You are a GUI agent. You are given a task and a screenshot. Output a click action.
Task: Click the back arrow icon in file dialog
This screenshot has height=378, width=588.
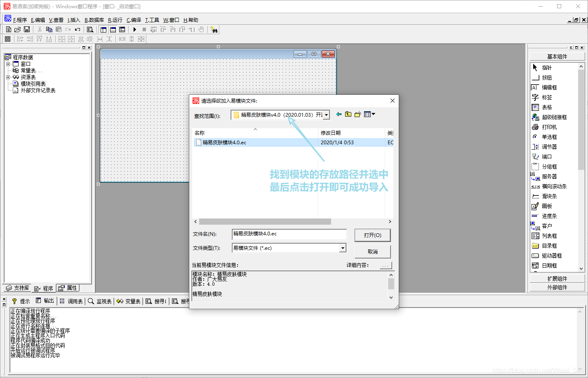tap(339, 114)
